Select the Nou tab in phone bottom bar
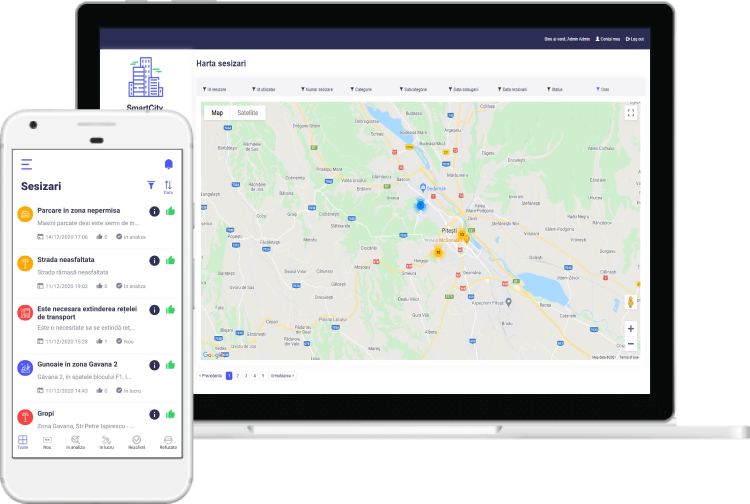 pyautogui.click(x=47, y=442)
